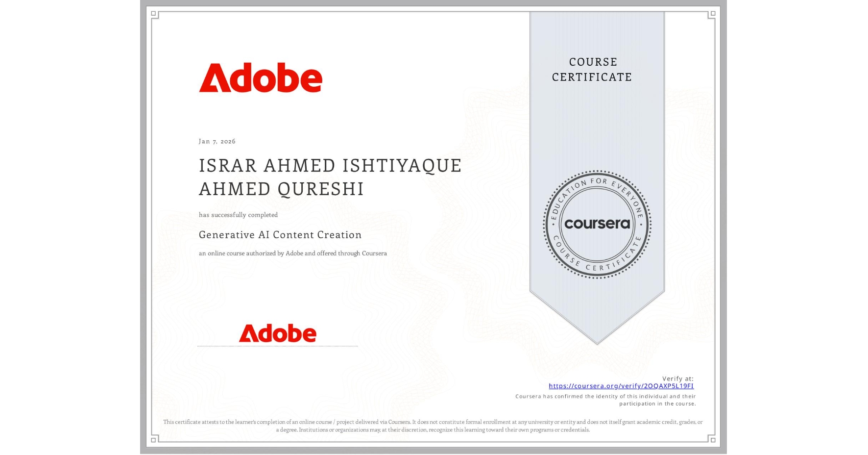Open the coursera.org verify link
Viewport: 868px width, 455px height.
621,386
